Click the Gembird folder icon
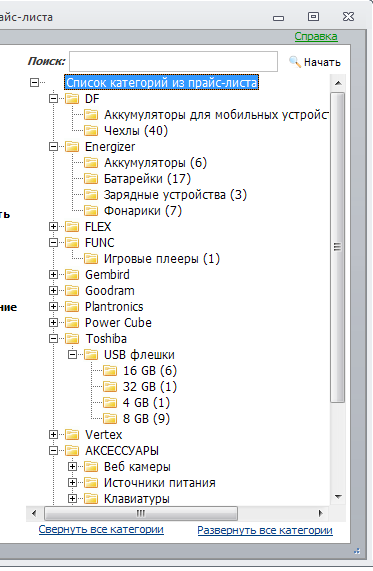The image size is (373, 571). [x=72, y=275]
